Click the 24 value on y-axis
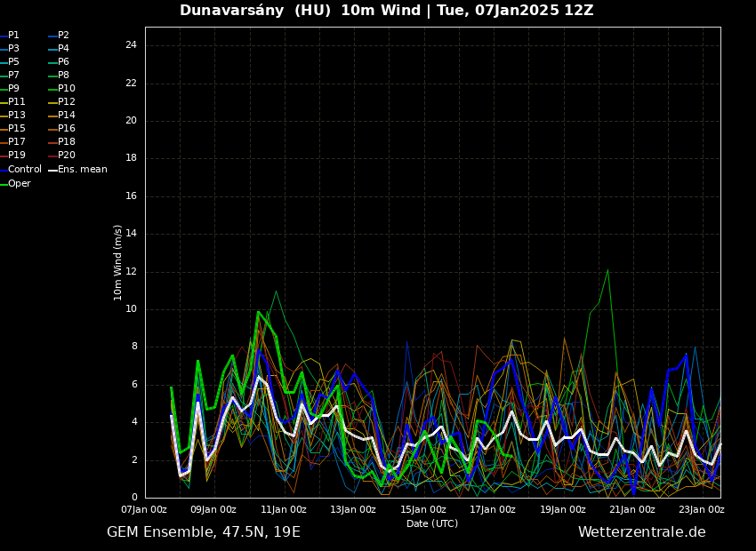 point(131,45)
